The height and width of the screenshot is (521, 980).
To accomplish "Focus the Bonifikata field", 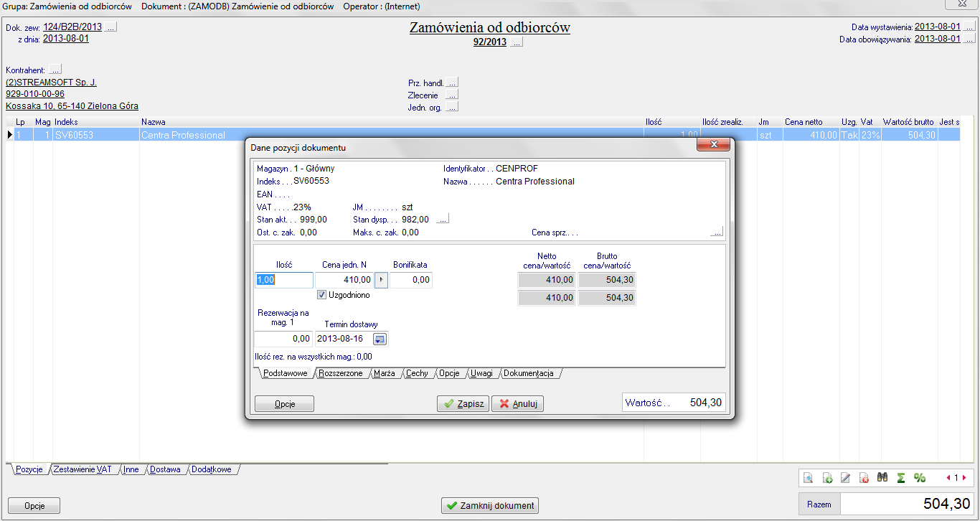I will [x=411, y=280].
